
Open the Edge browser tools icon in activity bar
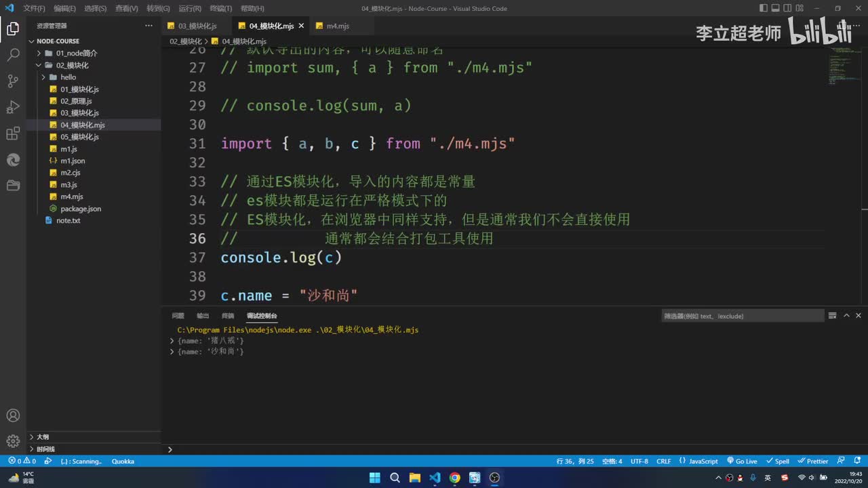point(13,159)
